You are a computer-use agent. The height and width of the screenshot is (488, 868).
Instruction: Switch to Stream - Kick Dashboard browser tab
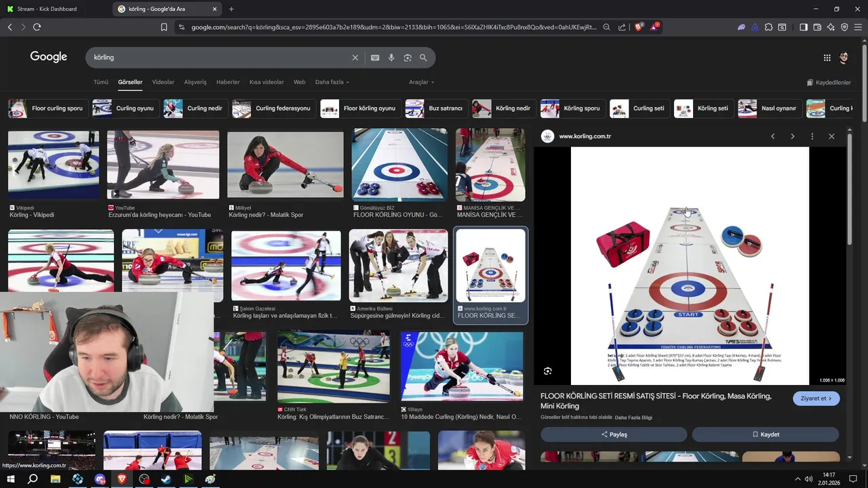point(53,9)
